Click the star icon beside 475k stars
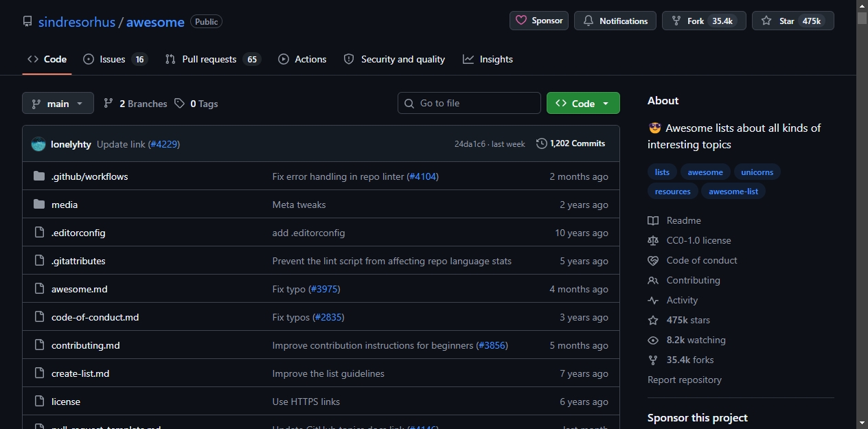The width and height of the screenshot is (868, 429). click(653, 320)
